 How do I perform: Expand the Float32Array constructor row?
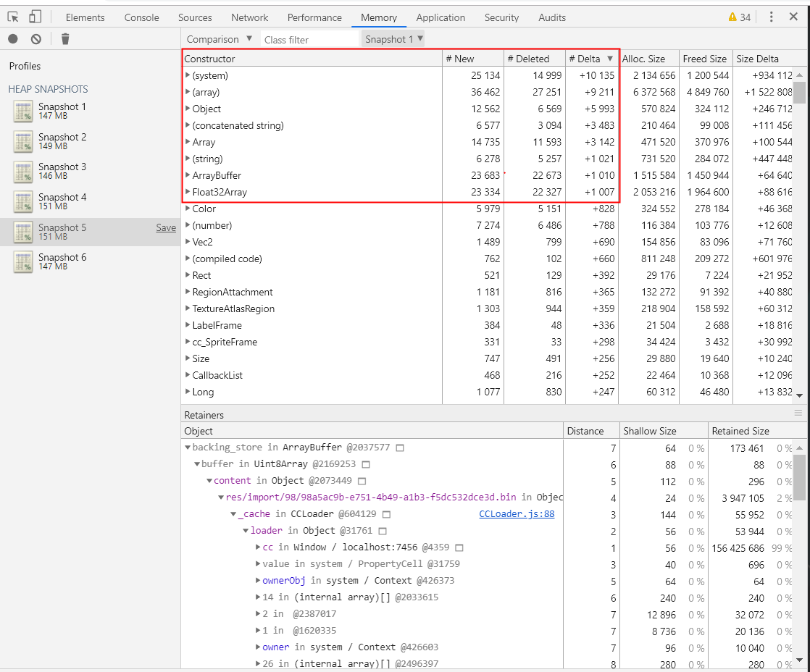[188, 192]
